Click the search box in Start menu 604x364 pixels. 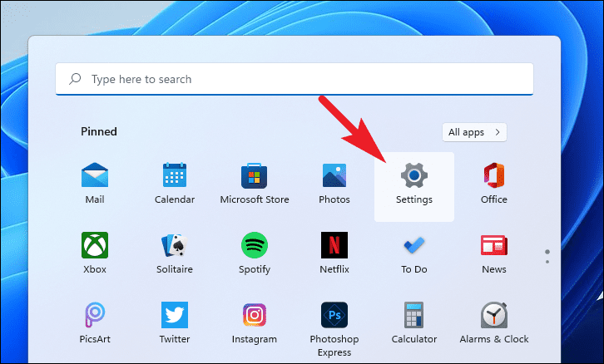click(x=295, y=79)
